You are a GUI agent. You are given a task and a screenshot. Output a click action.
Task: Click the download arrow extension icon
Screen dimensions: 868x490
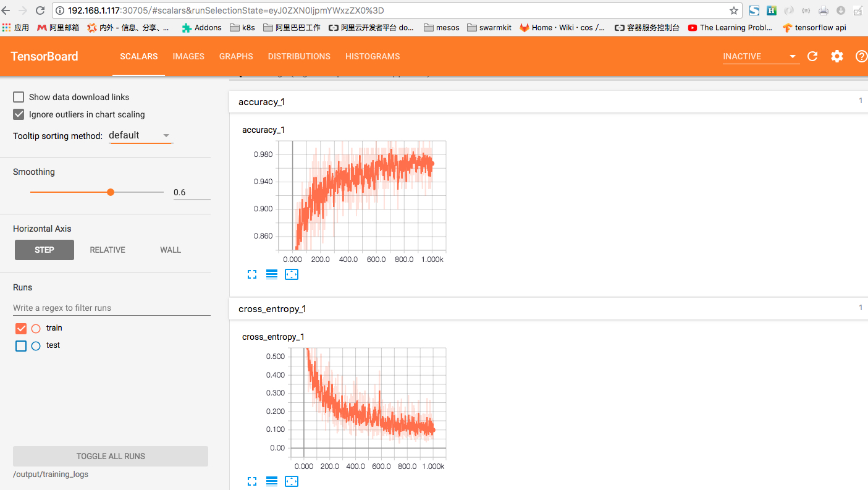tap(841, 11)
